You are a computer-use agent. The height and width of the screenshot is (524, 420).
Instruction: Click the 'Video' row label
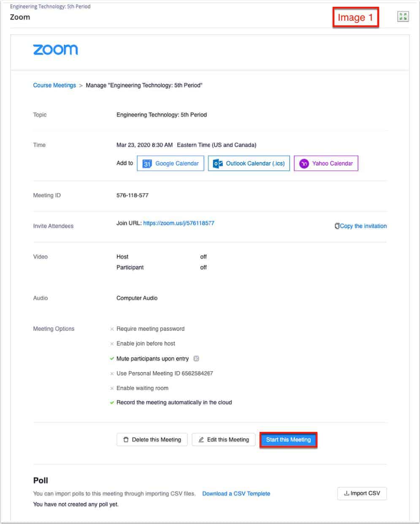click(40, 257)
